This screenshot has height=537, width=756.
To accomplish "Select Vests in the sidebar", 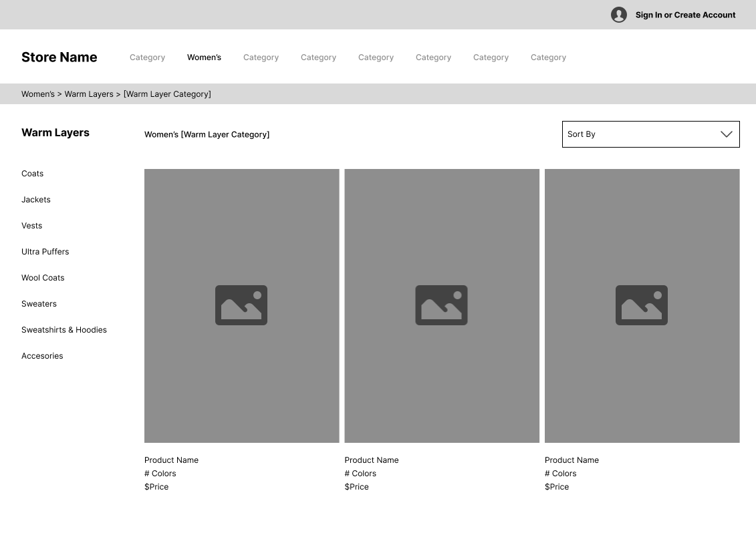I will coord(32,225).
